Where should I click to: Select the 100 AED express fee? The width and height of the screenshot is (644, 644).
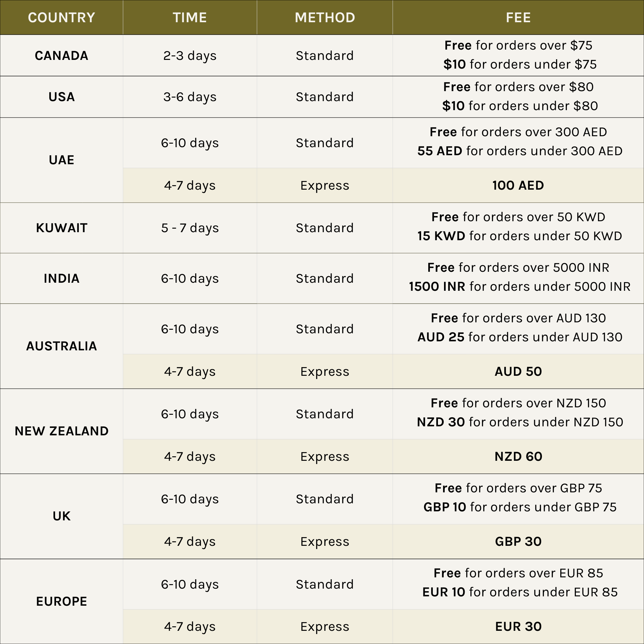518,185
